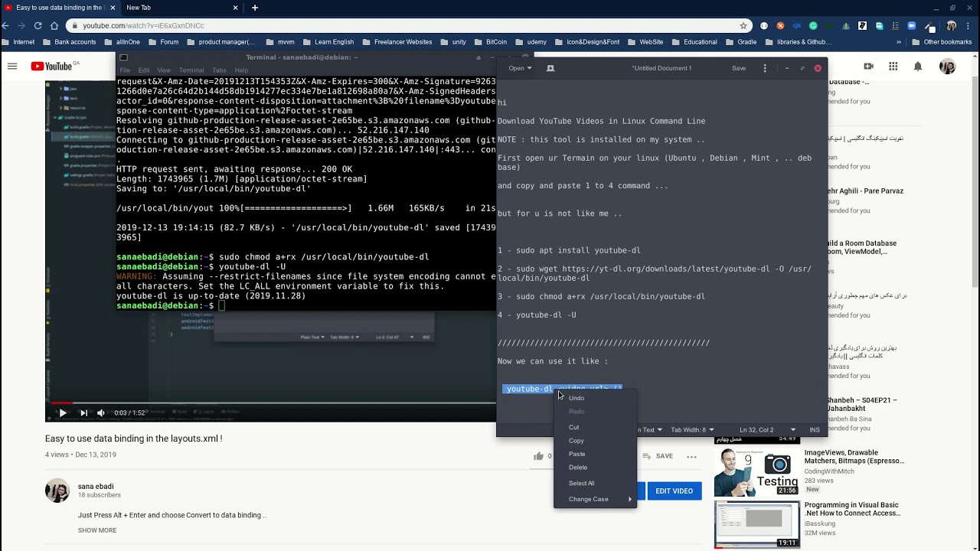Create a new document in the text editor

550,68
